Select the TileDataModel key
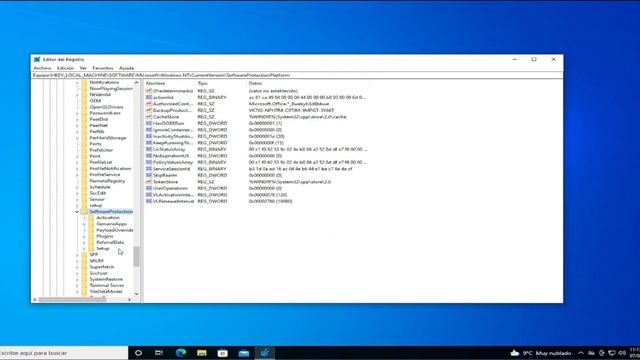 (x=106, y=291)
